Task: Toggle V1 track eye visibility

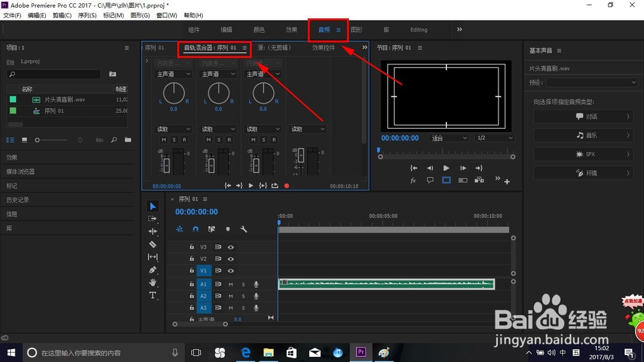Action: tap(231, 271)
